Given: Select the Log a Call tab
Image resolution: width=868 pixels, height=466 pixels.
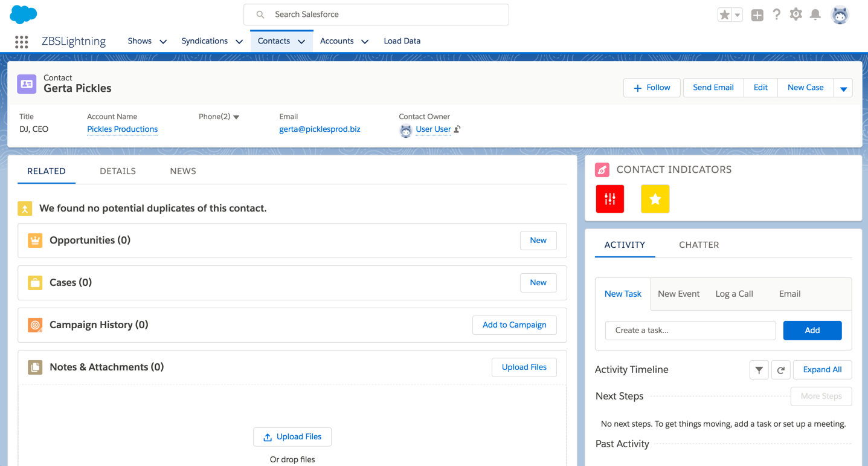Looking at the screenshot, I should pyautogui.click(x=735, y=294).
